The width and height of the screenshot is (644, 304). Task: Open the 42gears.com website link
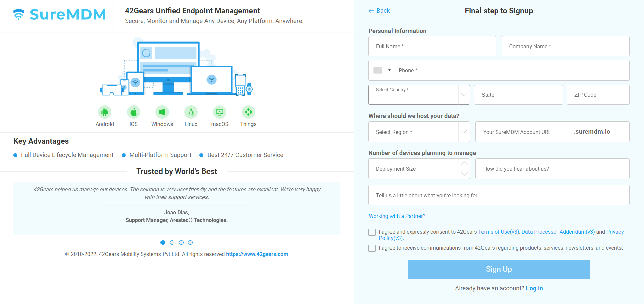(257, 254)
